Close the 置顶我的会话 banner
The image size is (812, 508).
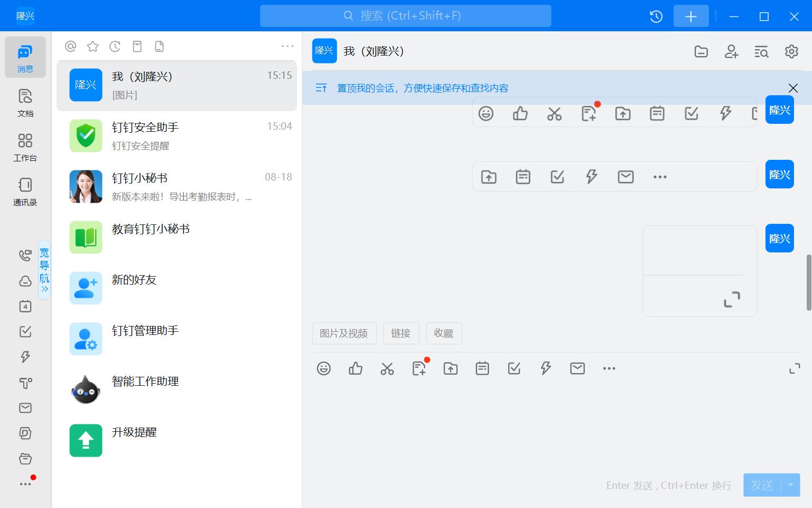click(x=793, y=88)
